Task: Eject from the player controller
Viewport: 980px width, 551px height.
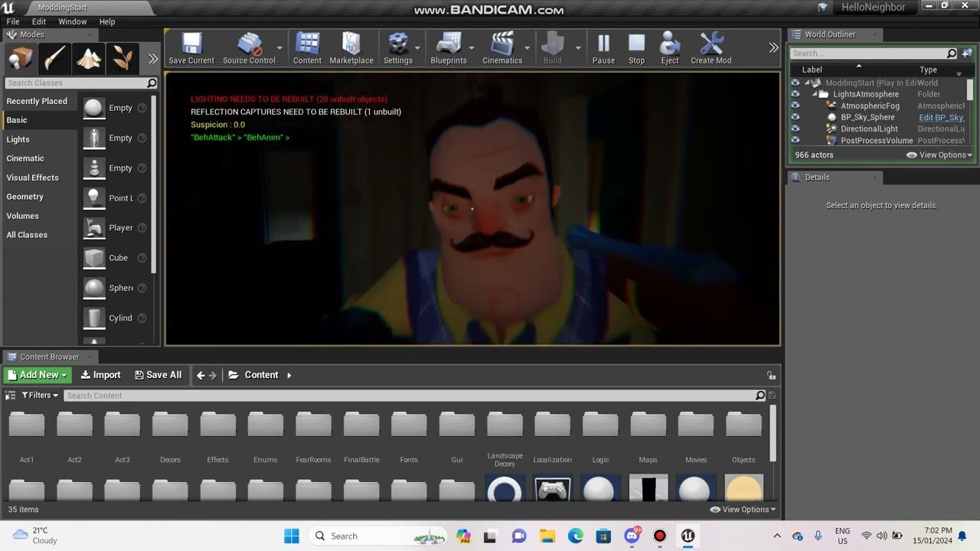Action: (x=670, y=47)
